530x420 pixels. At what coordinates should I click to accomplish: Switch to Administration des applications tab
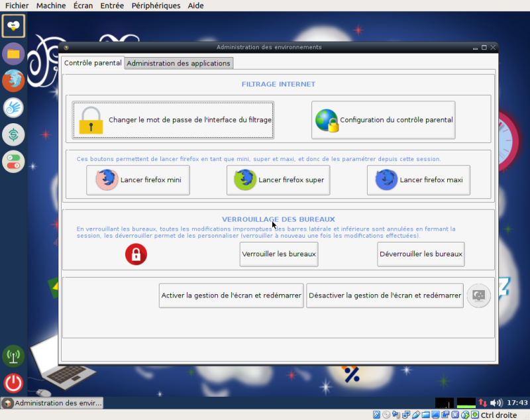coord(178,63)
